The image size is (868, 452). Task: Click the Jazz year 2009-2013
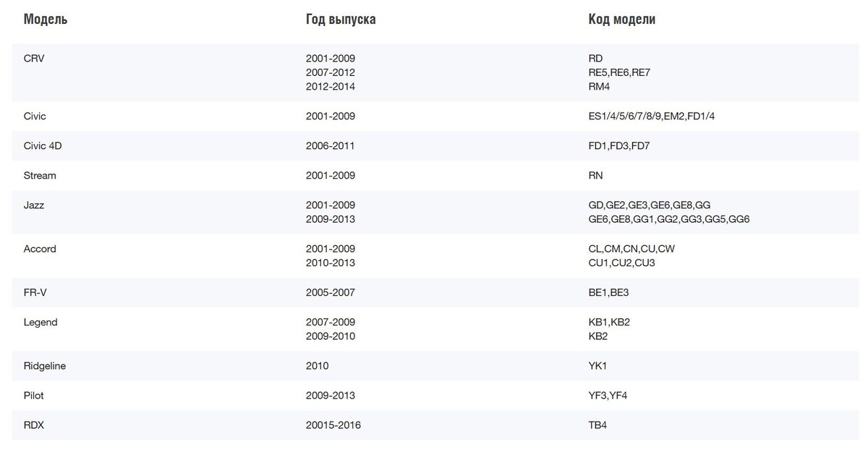[331, 218]
